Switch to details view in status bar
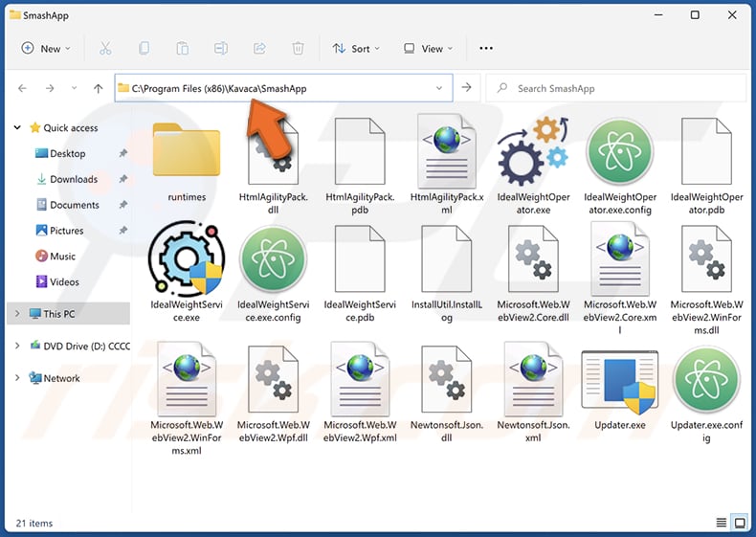Screen dimensions: 756x537 pos(721,523)
